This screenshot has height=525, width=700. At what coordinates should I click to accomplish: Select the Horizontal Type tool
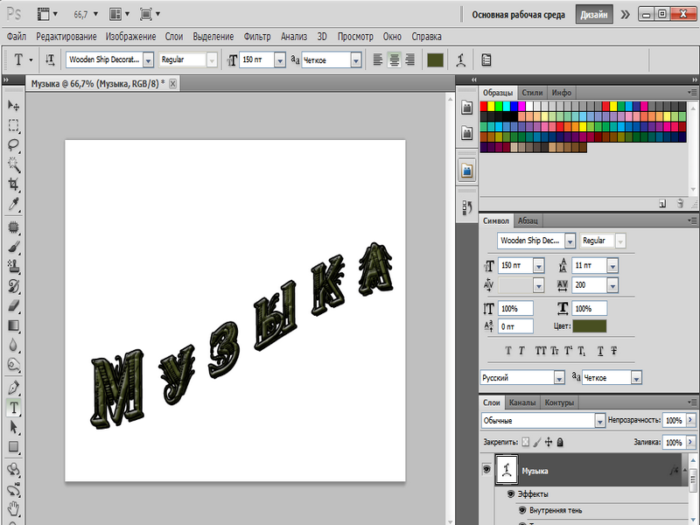pos(14,409)
